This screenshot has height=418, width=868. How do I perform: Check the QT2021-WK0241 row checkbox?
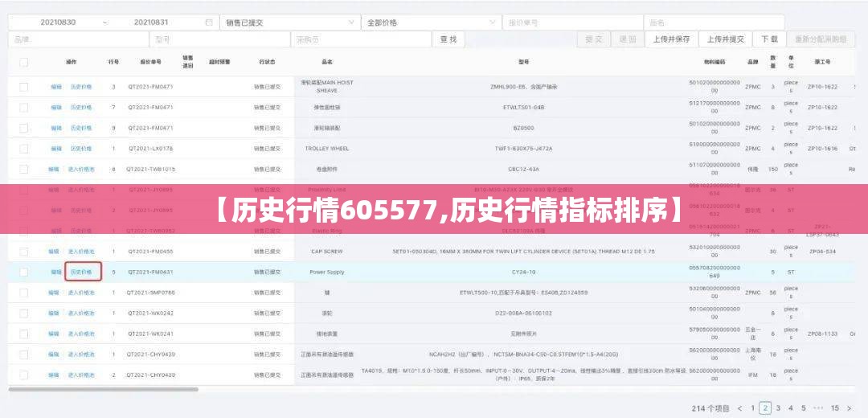coord(24,334)
